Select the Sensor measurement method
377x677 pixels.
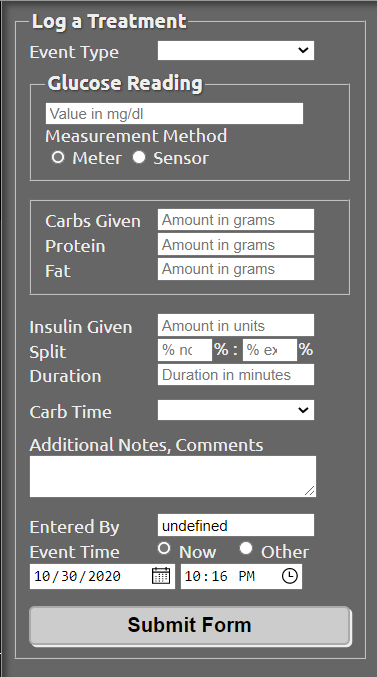click(x=139, y=158)
